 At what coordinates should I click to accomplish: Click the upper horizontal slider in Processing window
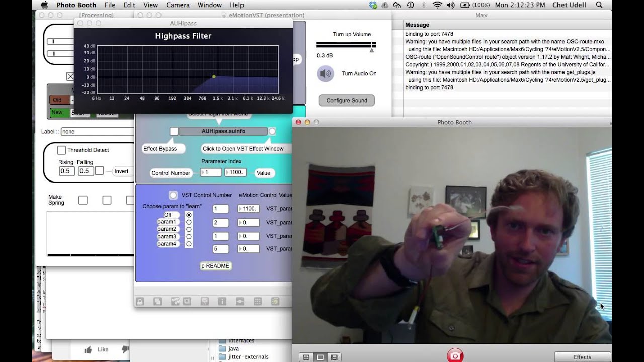click(x=60, y=42)
